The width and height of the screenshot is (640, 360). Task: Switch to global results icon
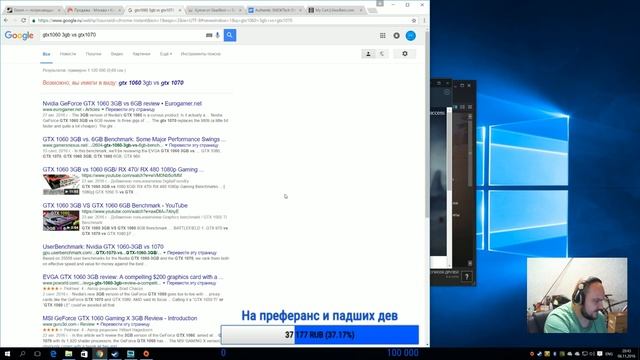[382, 53]
